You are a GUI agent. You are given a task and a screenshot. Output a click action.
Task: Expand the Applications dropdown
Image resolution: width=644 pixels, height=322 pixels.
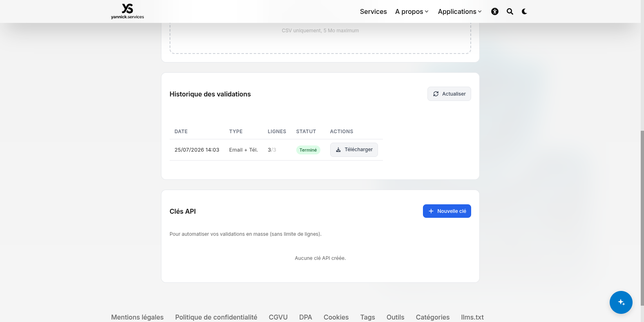(x=460, y=11)
